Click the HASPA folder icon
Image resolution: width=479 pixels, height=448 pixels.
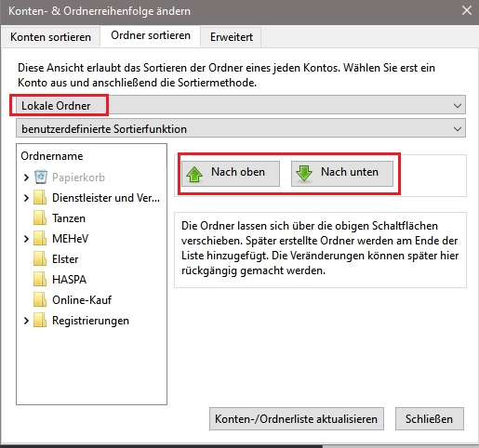click(x=40, y=279)
